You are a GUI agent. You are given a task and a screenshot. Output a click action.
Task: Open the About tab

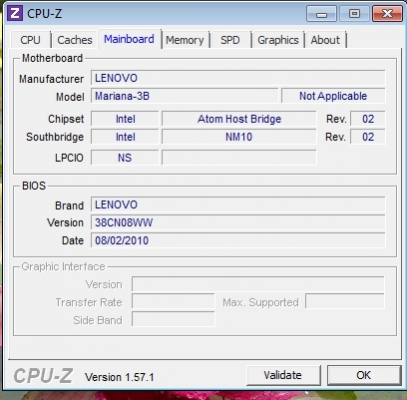click(x=325, y=40)
